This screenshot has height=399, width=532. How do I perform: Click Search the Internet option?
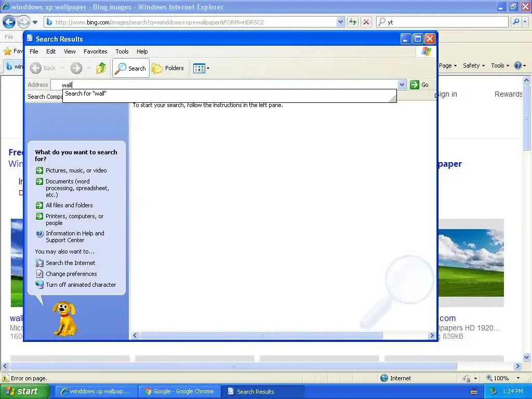pos(71,263)
